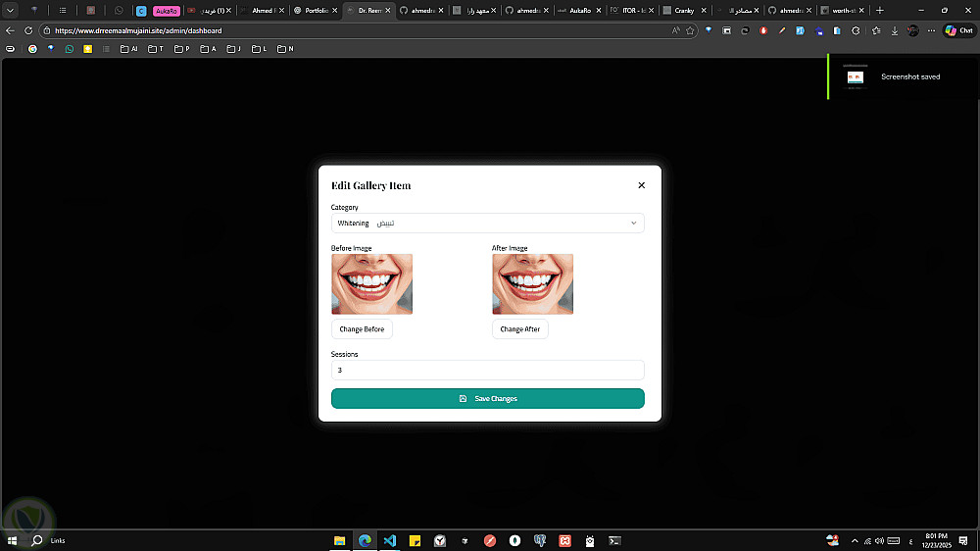Go back to the previous page
This screenshot has width=980, height=551.
(10, 30)
